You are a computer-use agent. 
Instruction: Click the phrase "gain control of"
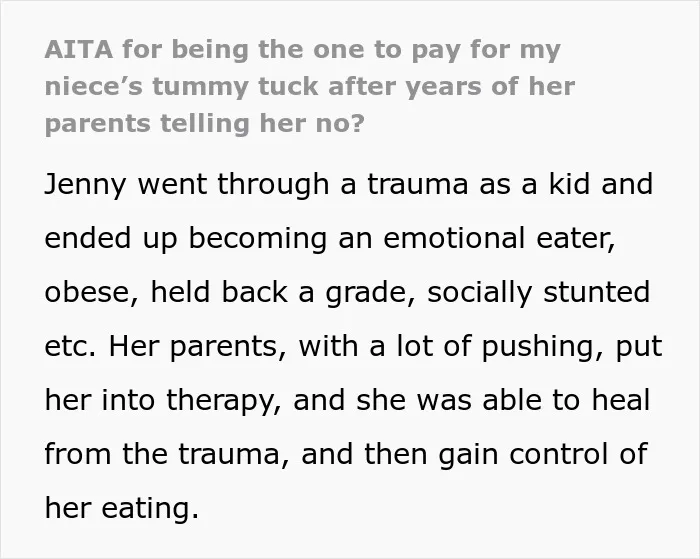[x=542, y=455]
